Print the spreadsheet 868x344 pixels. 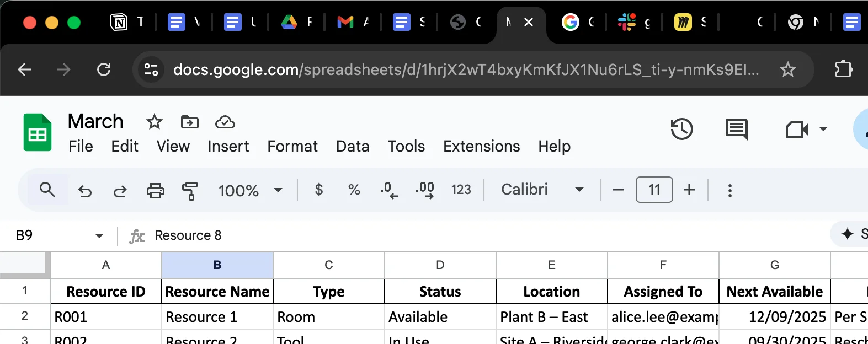click(x=155, y=191)
